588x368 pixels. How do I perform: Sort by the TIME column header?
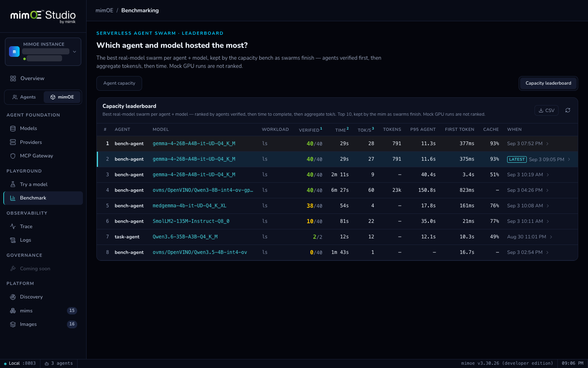coord(342,130)
